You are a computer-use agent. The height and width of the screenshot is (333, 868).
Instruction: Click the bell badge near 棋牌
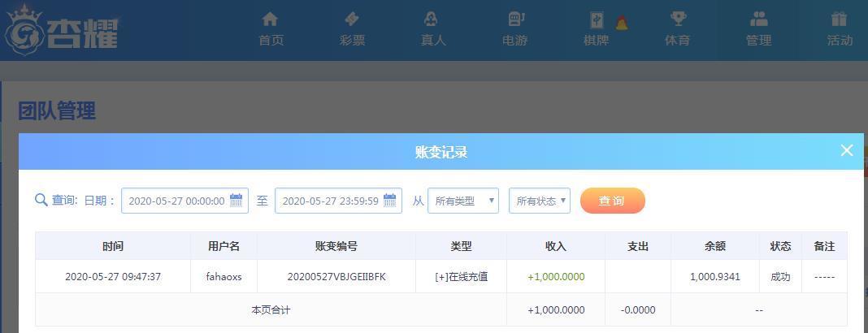[x=622, y=23]
